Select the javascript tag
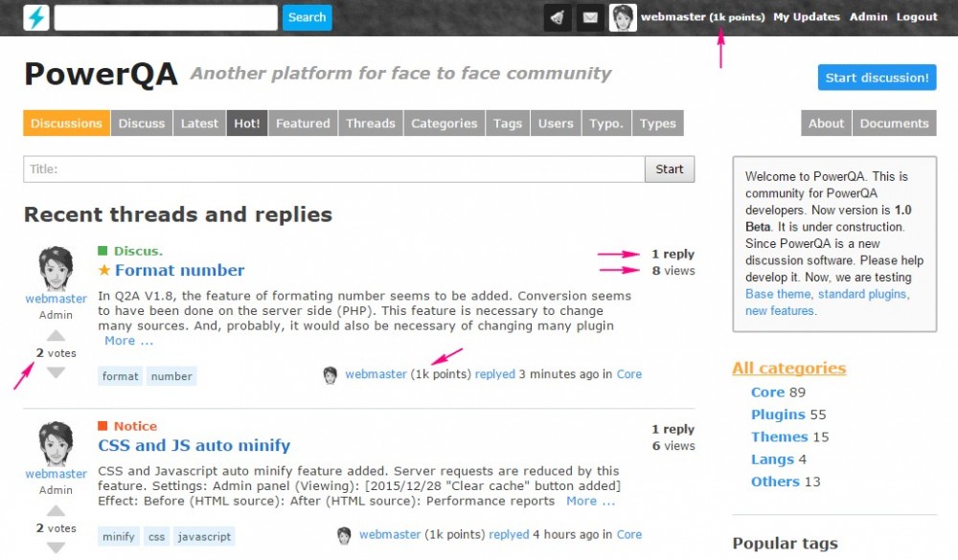The width and height of the screenshot is (958, 560). pos(204,537)
